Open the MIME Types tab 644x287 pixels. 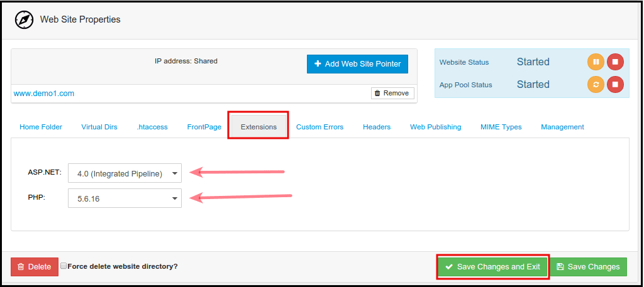[x=501, y=127]
